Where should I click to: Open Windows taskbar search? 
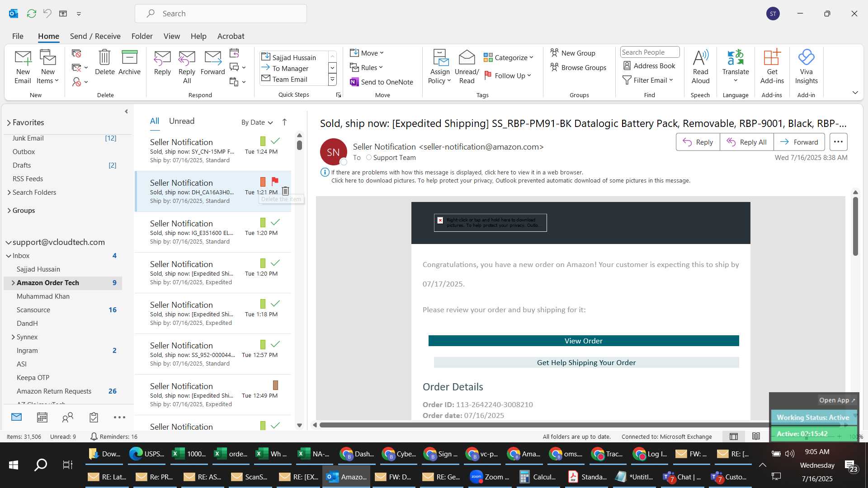point(41,465)
